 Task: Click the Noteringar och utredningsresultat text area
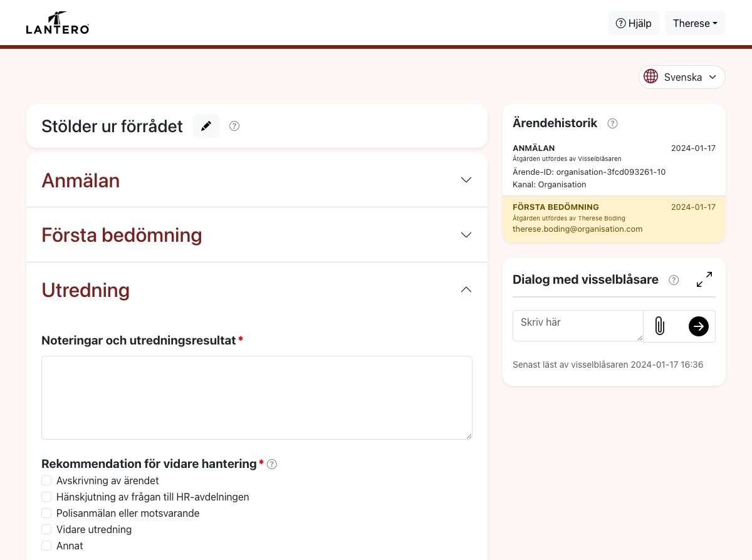click(x=257, y=398)
